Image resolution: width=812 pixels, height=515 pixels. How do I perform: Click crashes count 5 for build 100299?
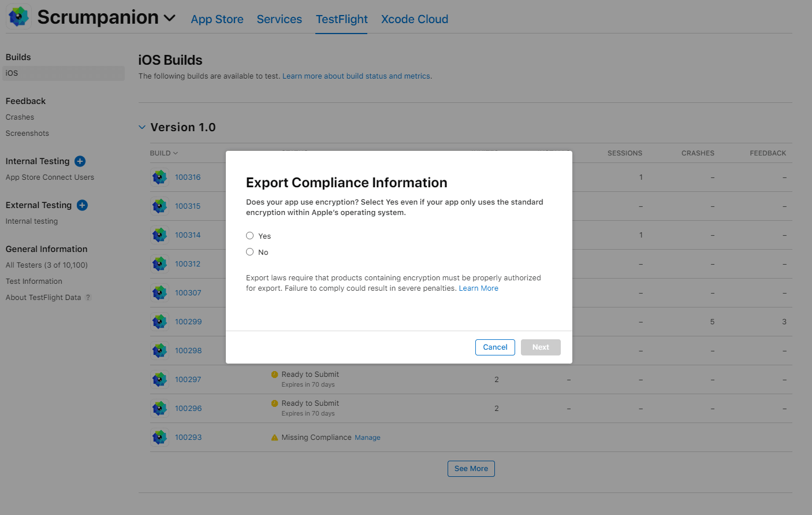tap(712, 322)
